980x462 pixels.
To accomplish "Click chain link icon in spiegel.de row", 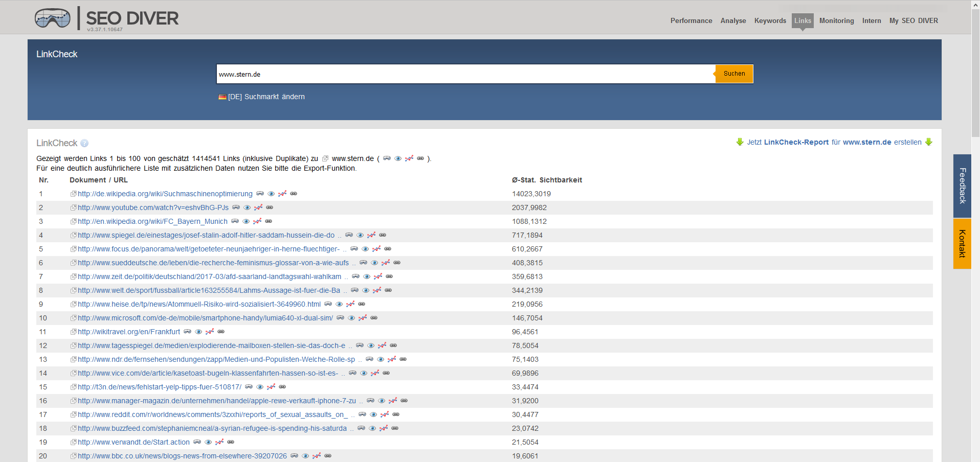I will pos(383,235).
